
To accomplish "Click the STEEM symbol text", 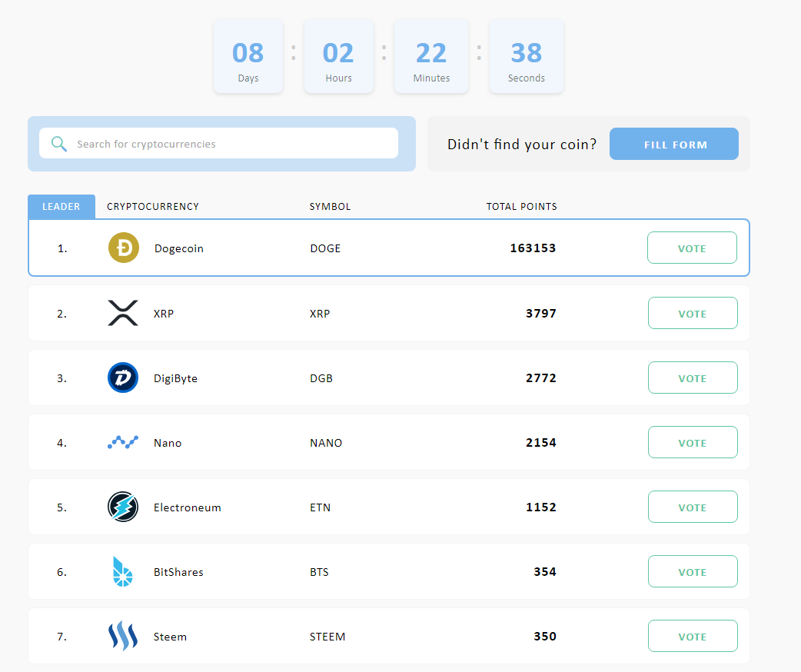I will pyautogui.click(x=327, y=637).
